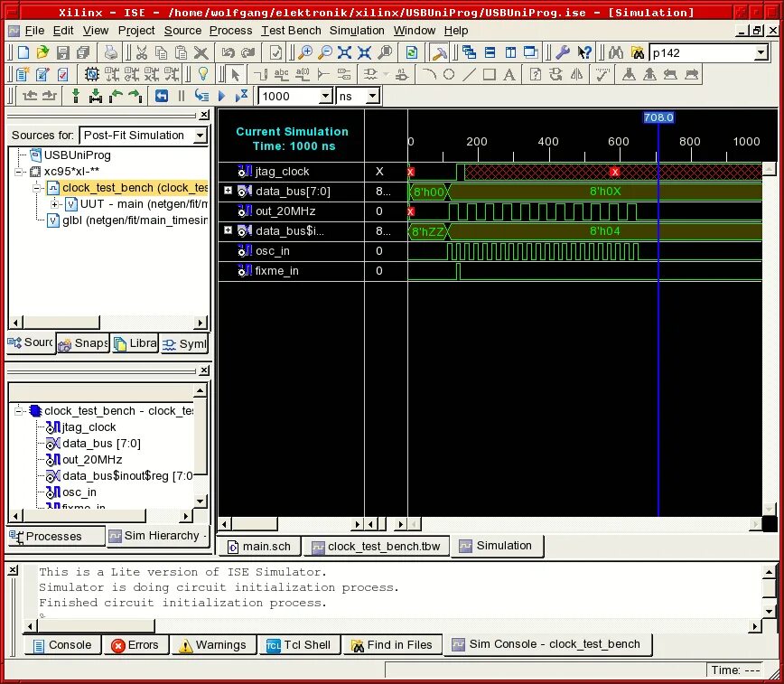Screen dimensions: 784x684
Task: Switch to the Libraries tab in sources panel
Action: tap(135, 343)
